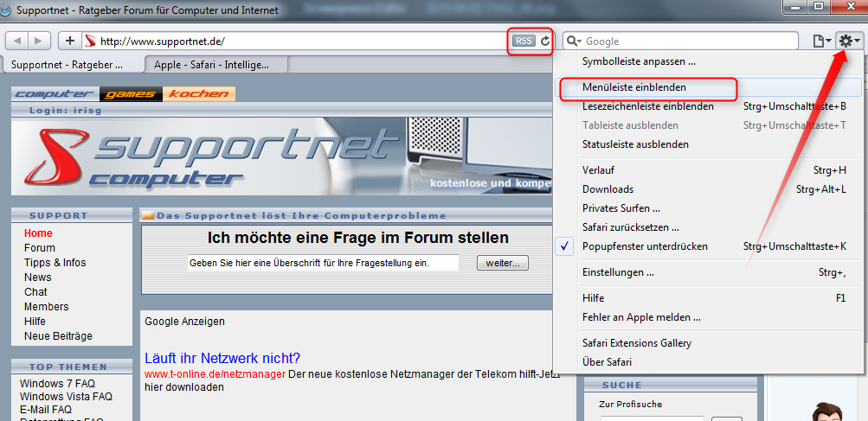Click the folder icon beside Das Supportnet heading
The height and width of the screenshot is (421, 868).
pos(148,216)
